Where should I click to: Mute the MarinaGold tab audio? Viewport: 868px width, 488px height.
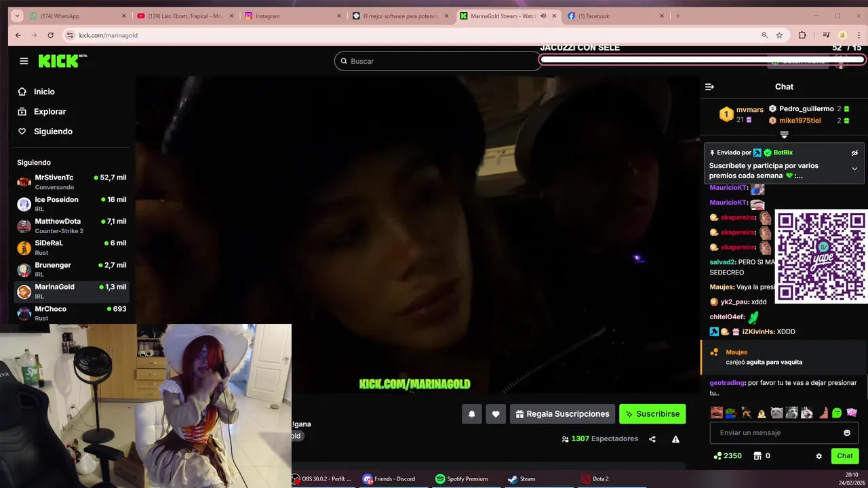click(543, 16)
